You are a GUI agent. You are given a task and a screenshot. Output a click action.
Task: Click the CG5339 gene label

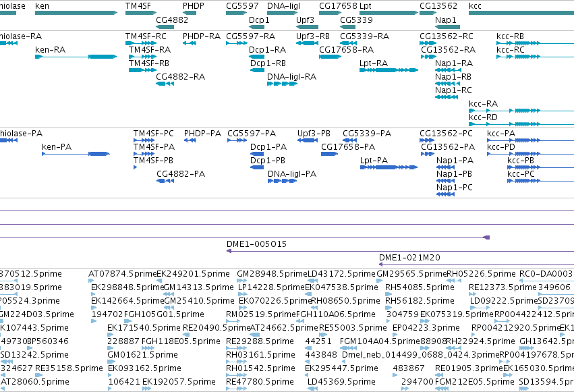[x=356, y=20]
